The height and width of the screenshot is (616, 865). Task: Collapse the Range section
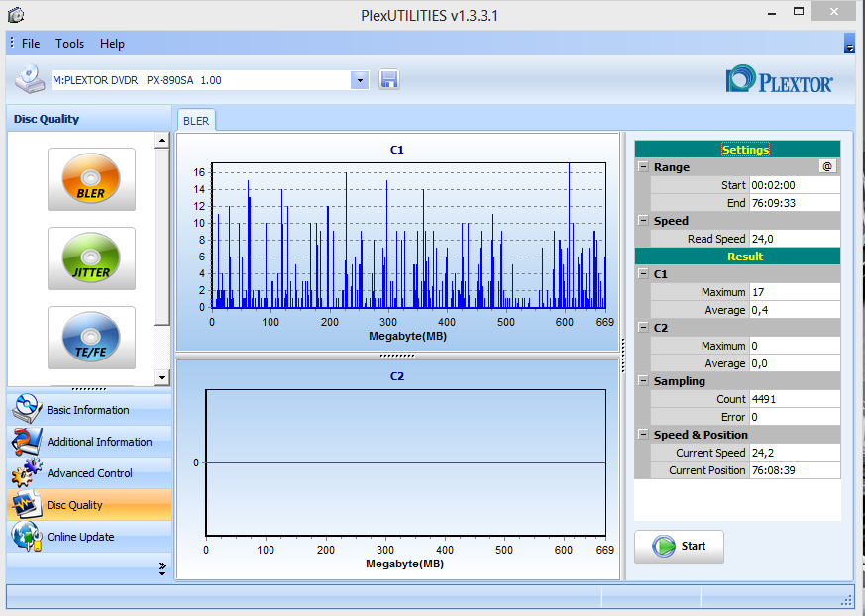click(x=643, y=166)
